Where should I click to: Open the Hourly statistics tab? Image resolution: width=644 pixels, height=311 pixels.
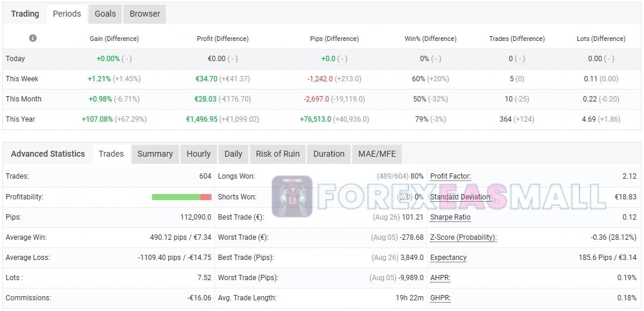(199, 154)
